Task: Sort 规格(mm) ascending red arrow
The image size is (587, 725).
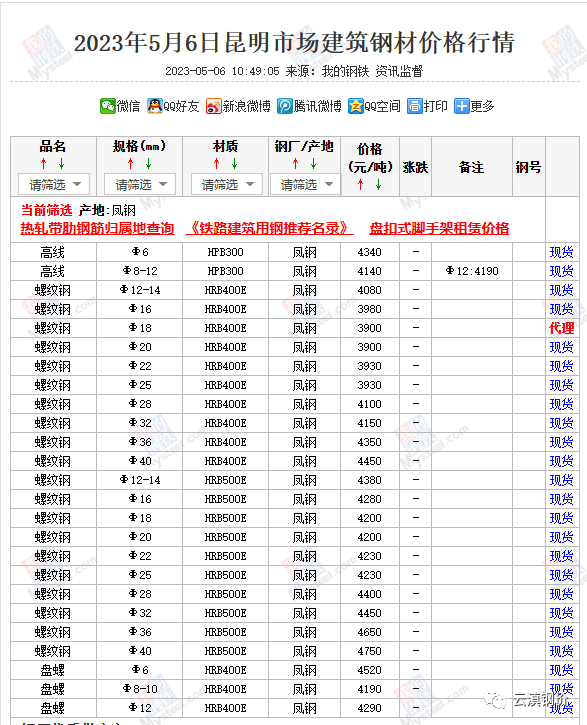Action: click(130, 164)
